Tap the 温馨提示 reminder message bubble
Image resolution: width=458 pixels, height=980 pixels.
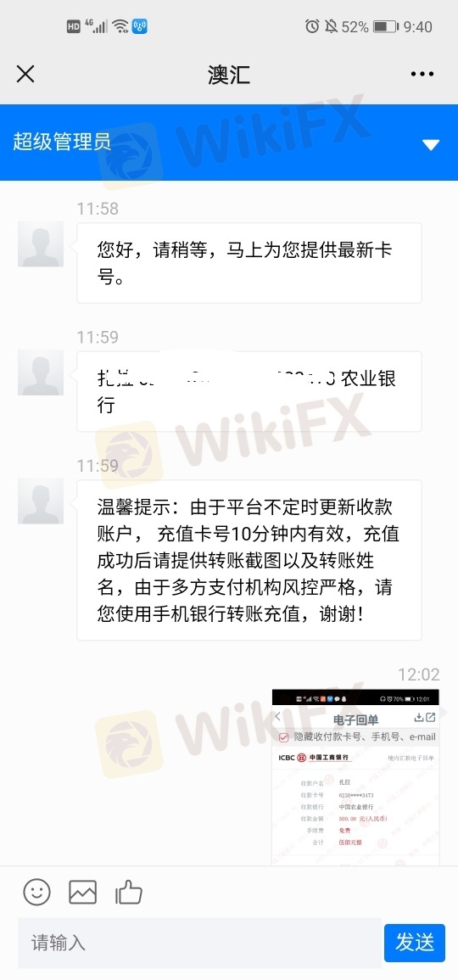(249, 560)
